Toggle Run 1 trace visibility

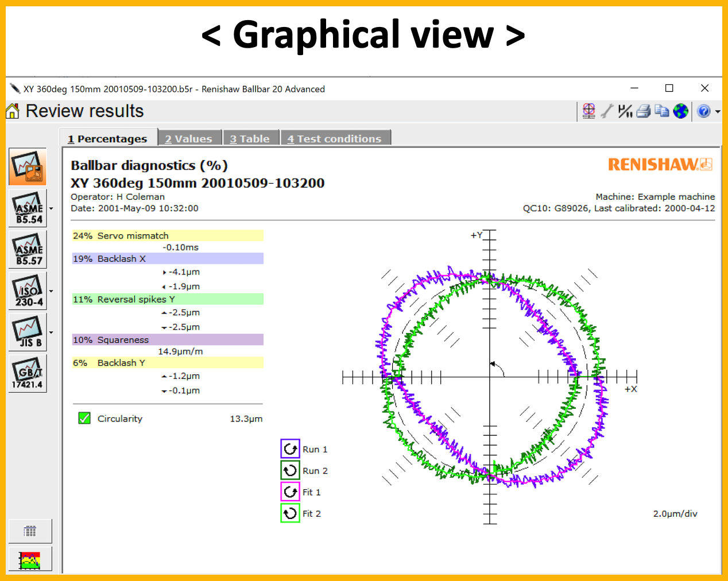[x=291, y=449]
